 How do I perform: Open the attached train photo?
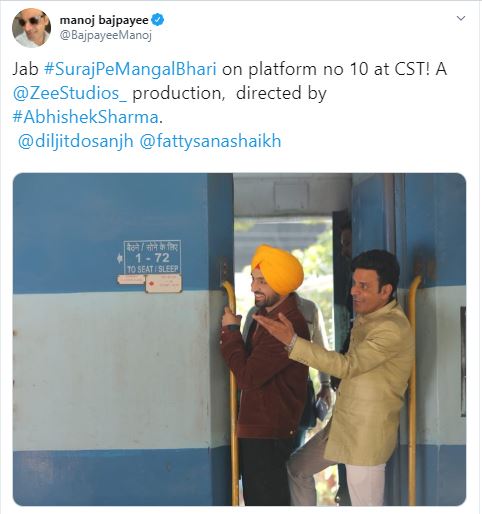pyautogui.click(x=239, y=339)
